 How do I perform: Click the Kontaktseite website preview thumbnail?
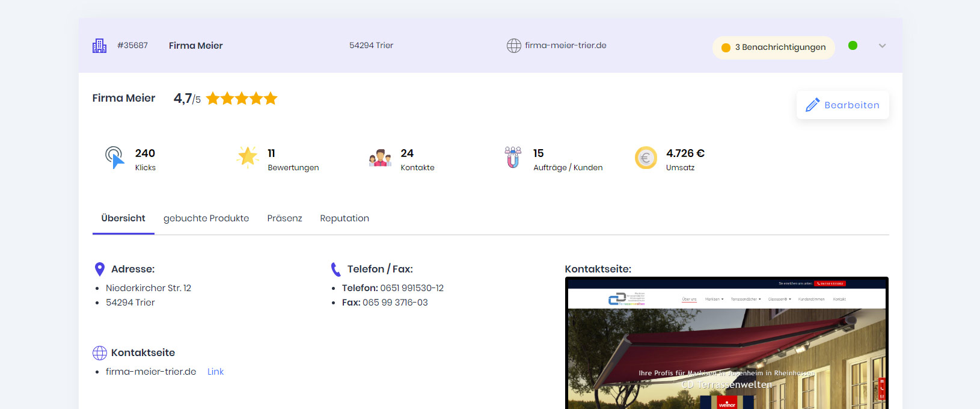[x=727, y=343]
